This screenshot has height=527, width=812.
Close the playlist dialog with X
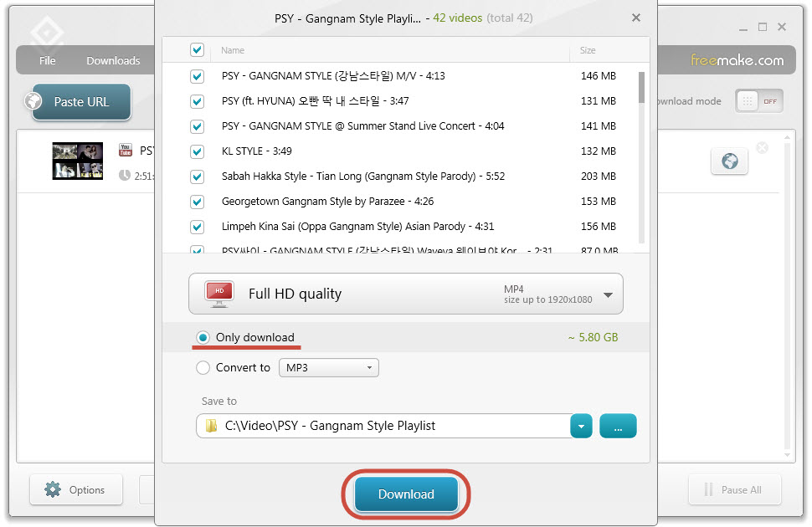636,18
